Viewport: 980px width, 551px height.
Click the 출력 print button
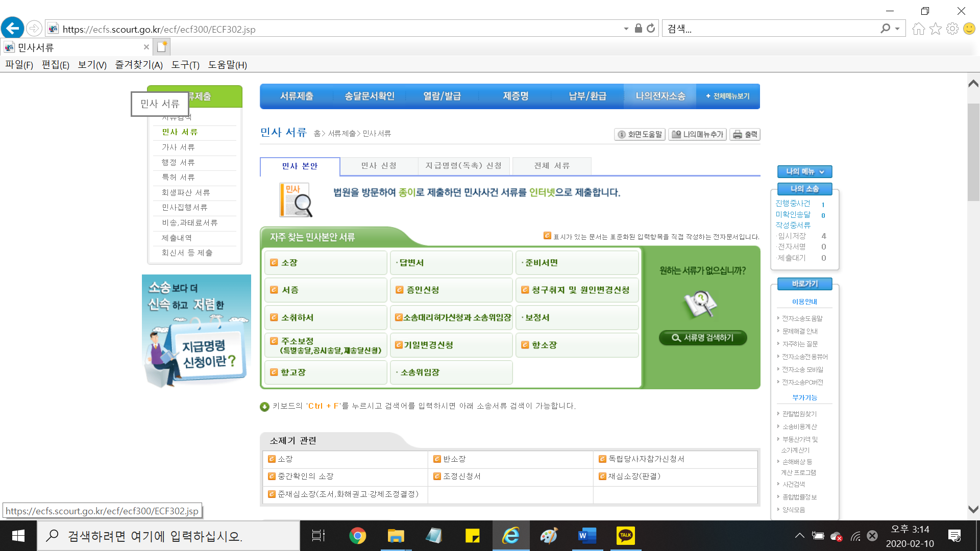(x=745, y=134)
